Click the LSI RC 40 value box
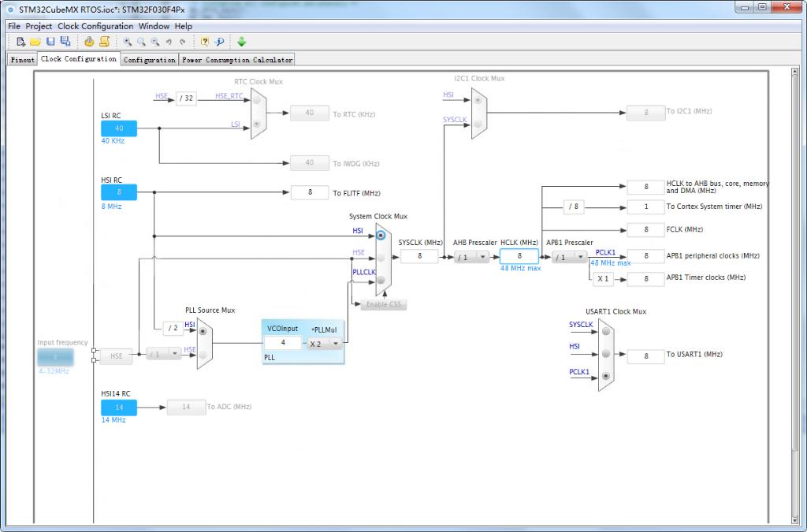This screenshot has height=532, width=807. click(119, 128)
